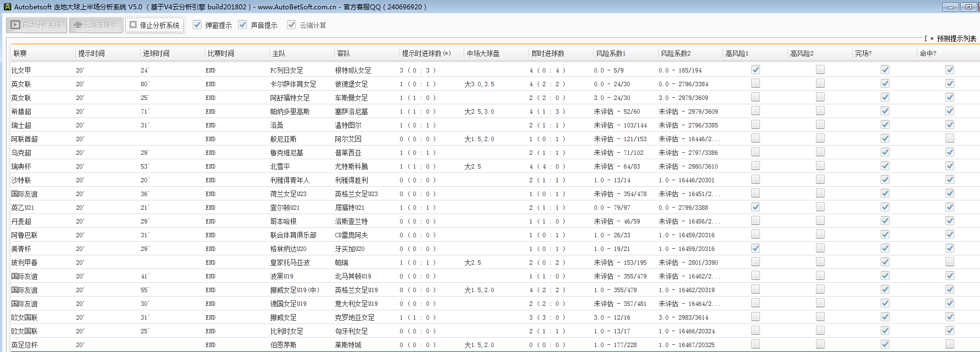Toggle the 云端计算 cloud computing checkbox
980x352 pixels.
[x=291, y=25]
